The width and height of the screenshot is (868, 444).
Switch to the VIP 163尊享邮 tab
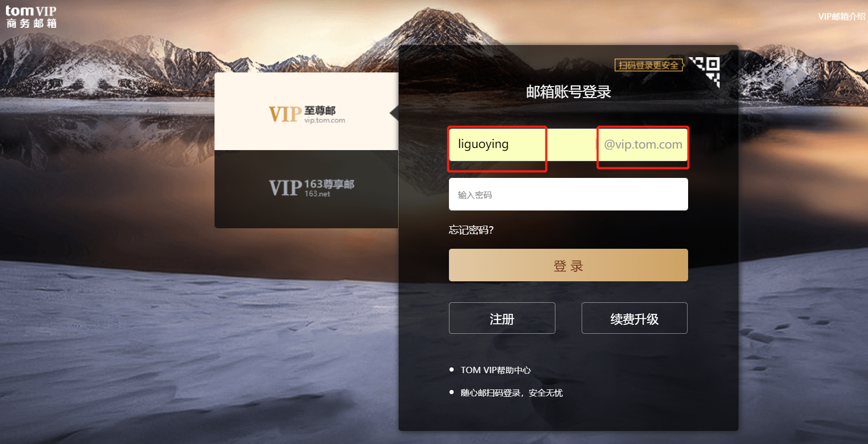tap(306, 189)
